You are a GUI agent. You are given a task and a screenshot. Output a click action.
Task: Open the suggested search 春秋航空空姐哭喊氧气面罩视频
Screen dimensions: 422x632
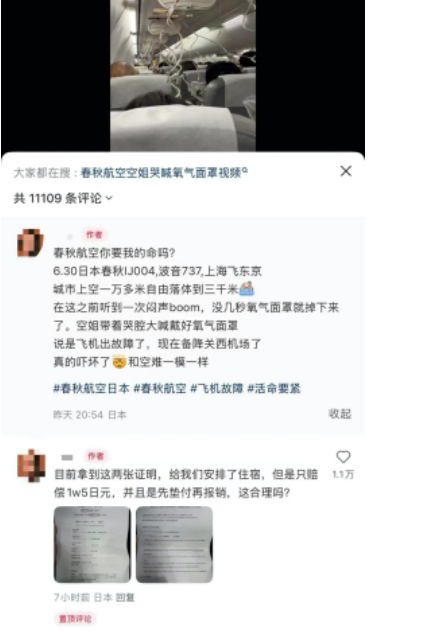tap(162, 173)
